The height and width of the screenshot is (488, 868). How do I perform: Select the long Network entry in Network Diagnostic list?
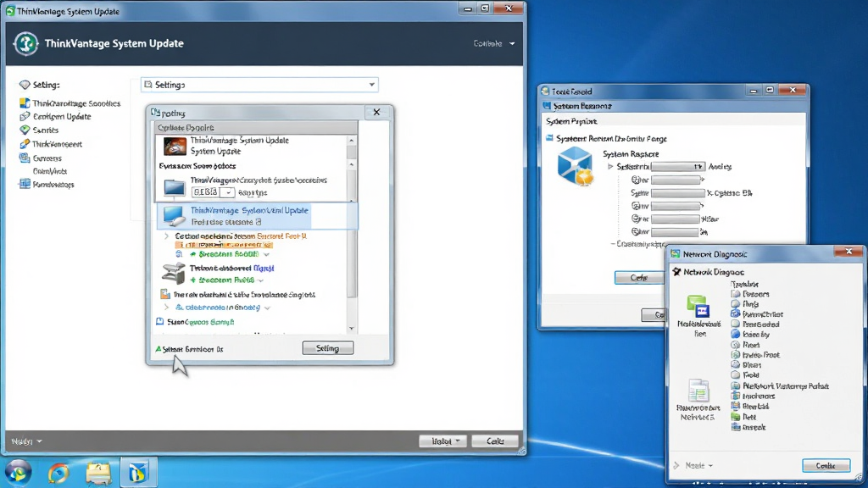click(780, 386)
